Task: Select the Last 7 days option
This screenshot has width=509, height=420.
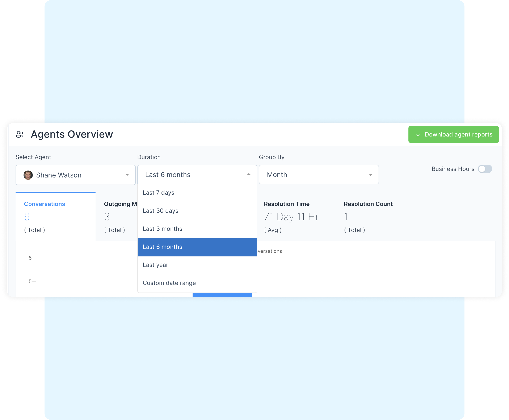Action: coord(158,193)
